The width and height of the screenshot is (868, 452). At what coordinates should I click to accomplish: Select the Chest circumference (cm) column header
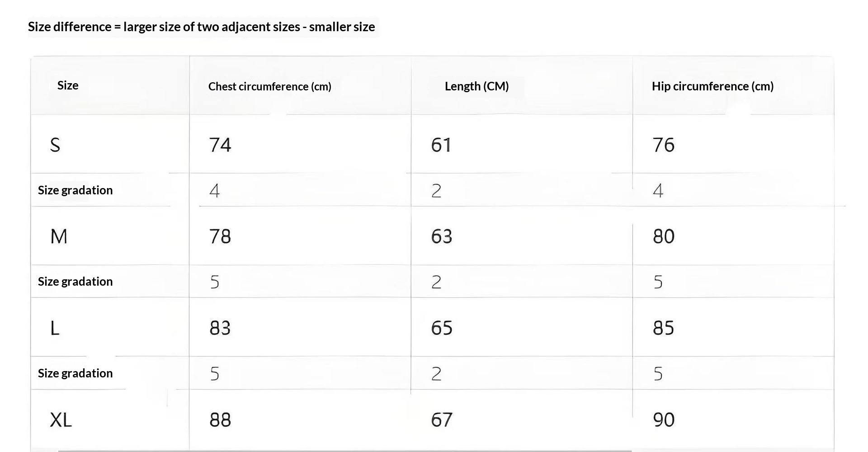click(x=269, y=86)
